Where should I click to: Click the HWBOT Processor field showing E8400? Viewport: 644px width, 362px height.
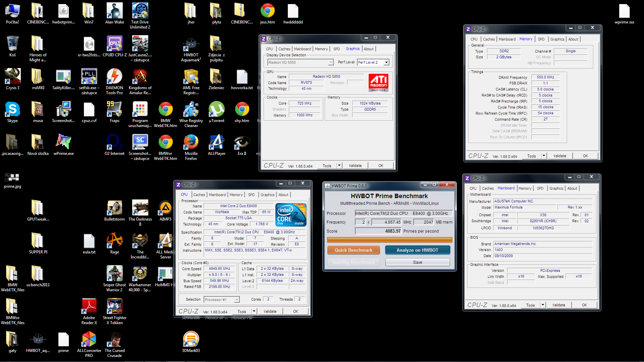coord(404,213)
